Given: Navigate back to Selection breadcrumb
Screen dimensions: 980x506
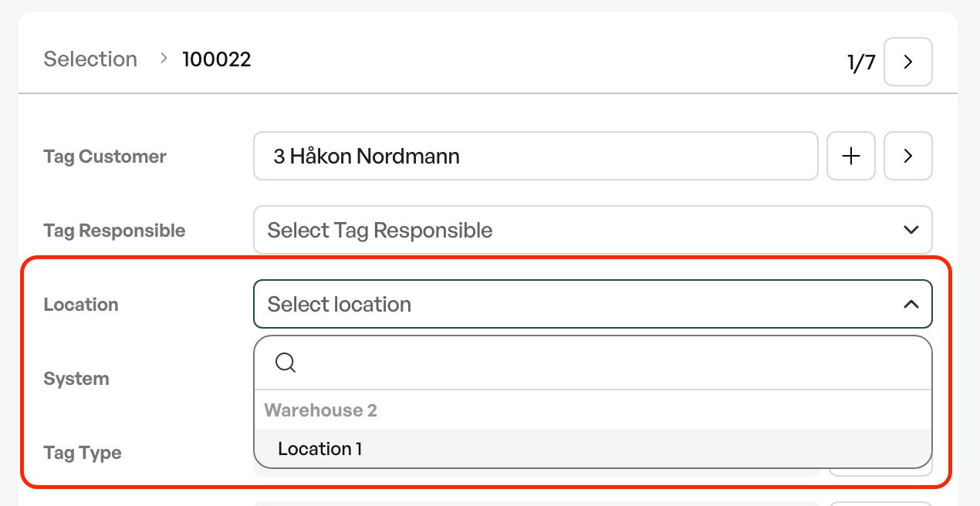Looking at the screenshot, I should [x=90, y=59].
